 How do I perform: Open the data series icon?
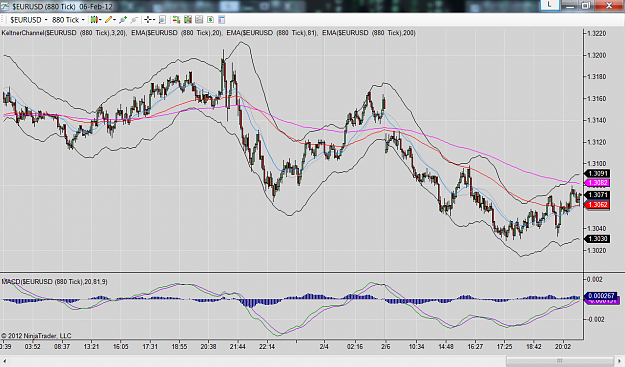point(188,20)
